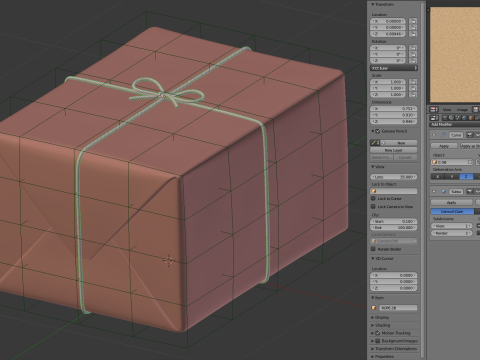Click the Convert button
The width and height of the screenshot is (480, 360).
point(405,157)
